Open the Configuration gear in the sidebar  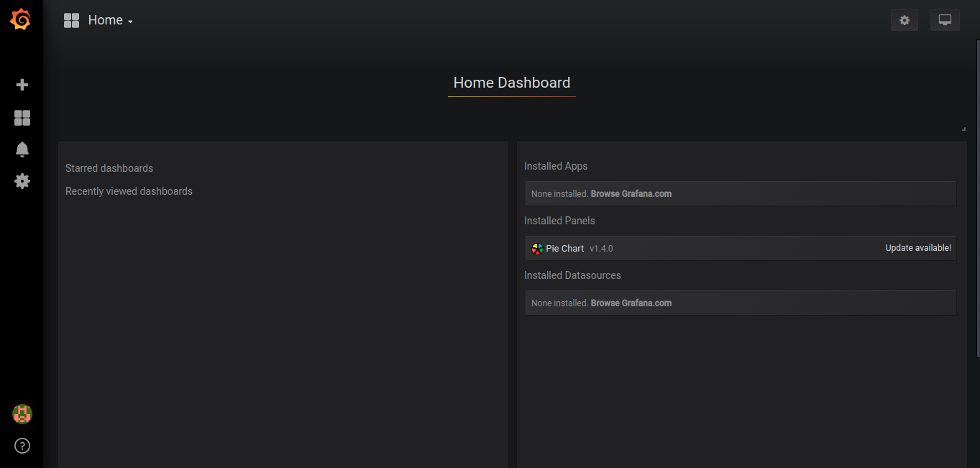(22, 181)
